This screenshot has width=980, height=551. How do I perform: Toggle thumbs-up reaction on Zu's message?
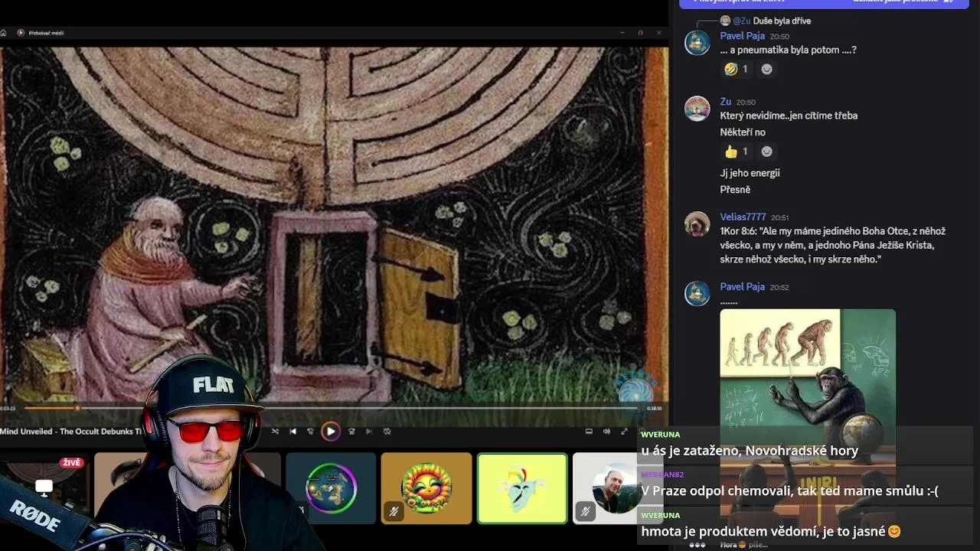737,152
